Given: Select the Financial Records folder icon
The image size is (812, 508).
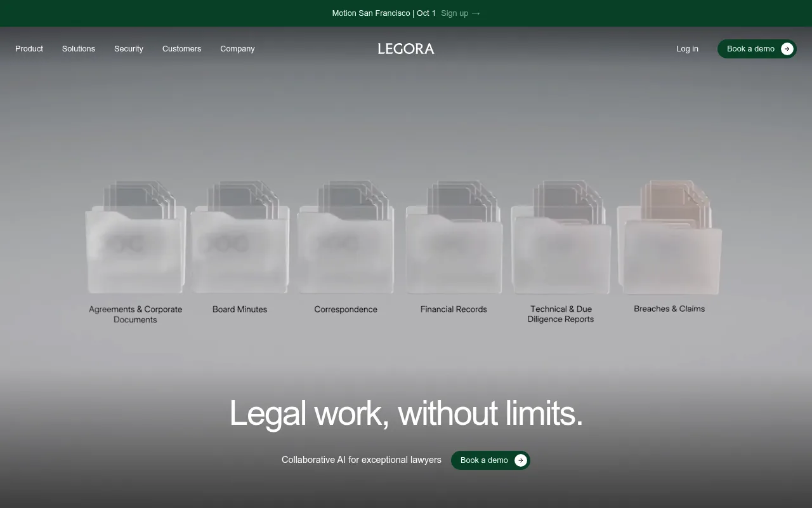Looking at the screenshot, I should click(x=454, y=237).
